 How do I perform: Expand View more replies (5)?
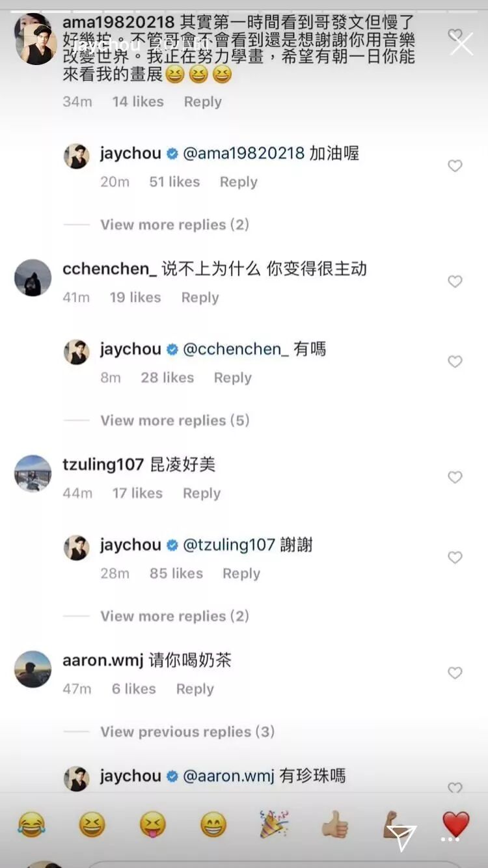174,420
